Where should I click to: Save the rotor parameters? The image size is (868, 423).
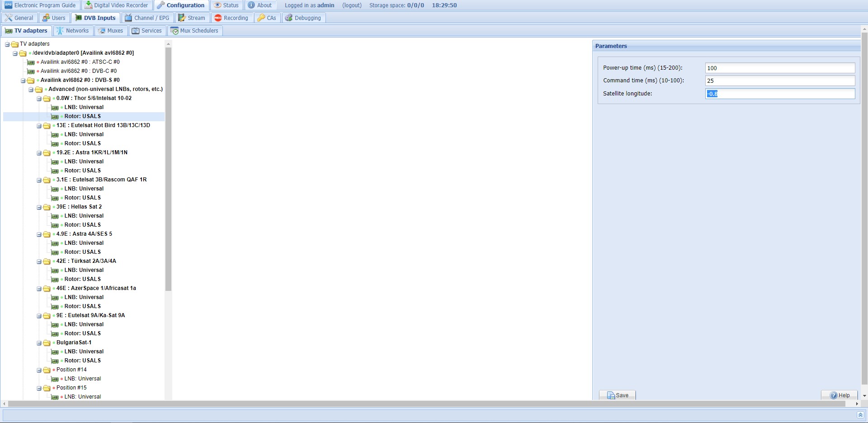(618, 395)
